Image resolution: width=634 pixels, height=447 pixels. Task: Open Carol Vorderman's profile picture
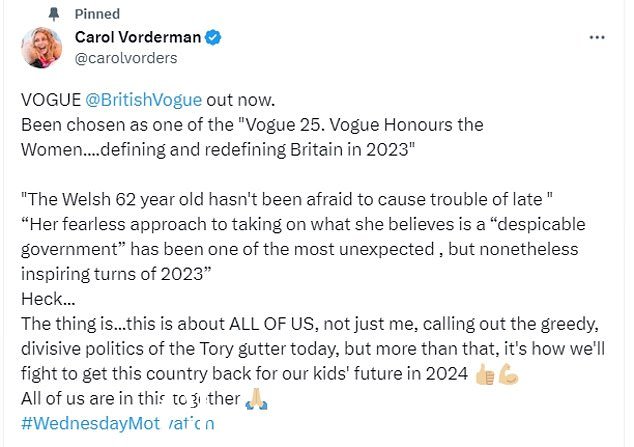(42, 48)
